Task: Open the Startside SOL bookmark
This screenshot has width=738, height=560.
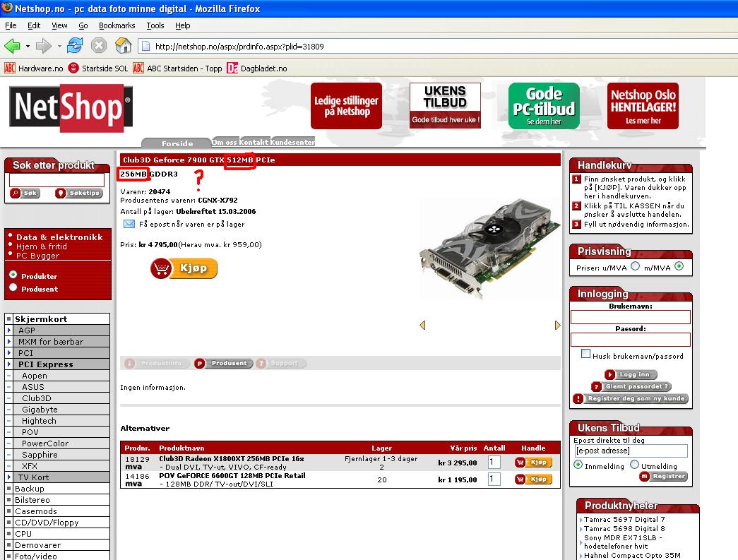Action: click(98, 68)
